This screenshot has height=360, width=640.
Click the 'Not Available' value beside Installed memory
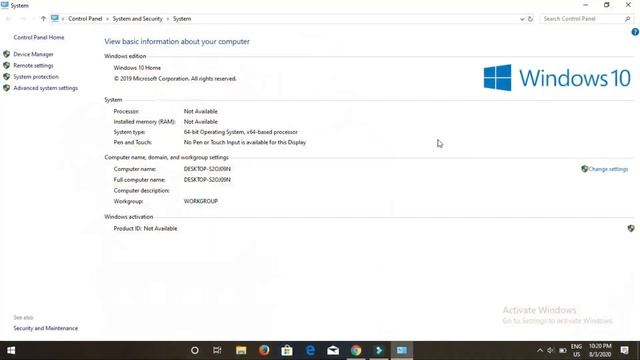pos(200,122)
